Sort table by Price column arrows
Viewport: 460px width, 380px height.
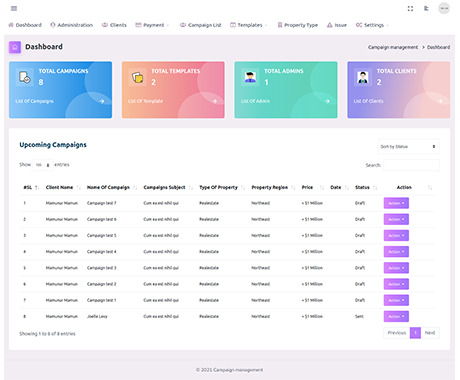(x=322, y=188)
